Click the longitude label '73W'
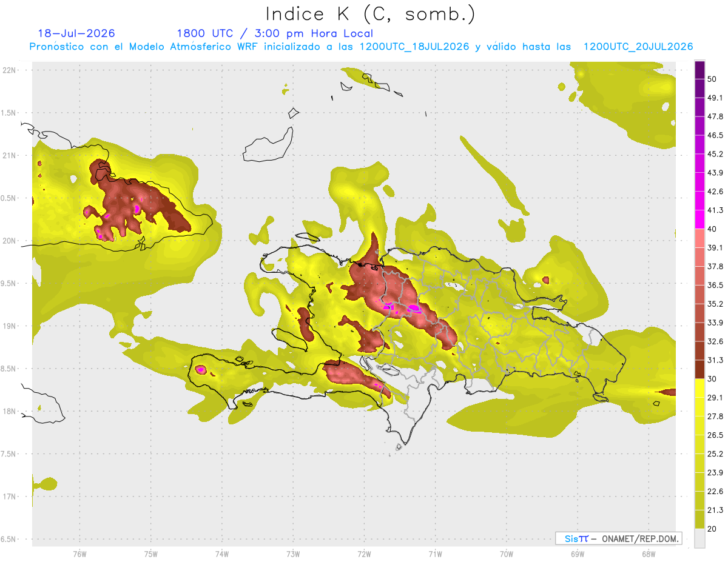This screenshot has width=728, height=562. 293,554
